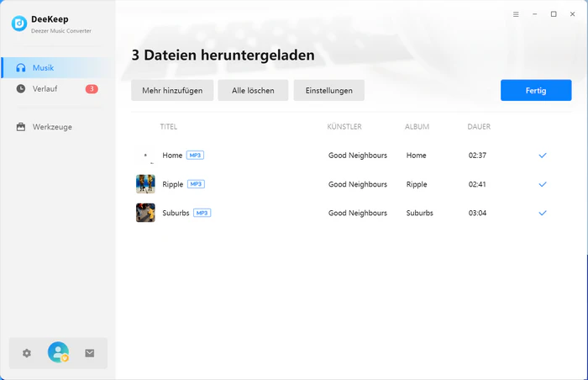Screen dimensions: 588x380
Task: Close the DeeKeep window
Action: click(x=572, y=14)
